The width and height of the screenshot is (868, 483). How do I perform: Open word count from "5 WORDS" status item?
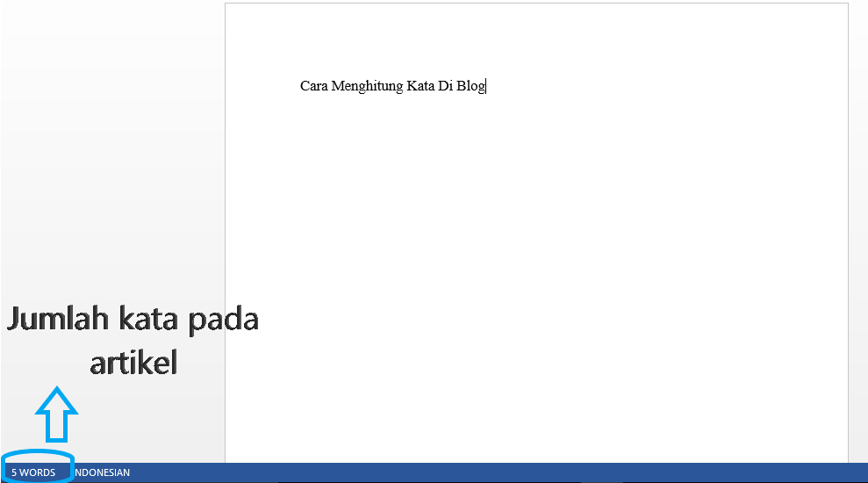(33, 472)
